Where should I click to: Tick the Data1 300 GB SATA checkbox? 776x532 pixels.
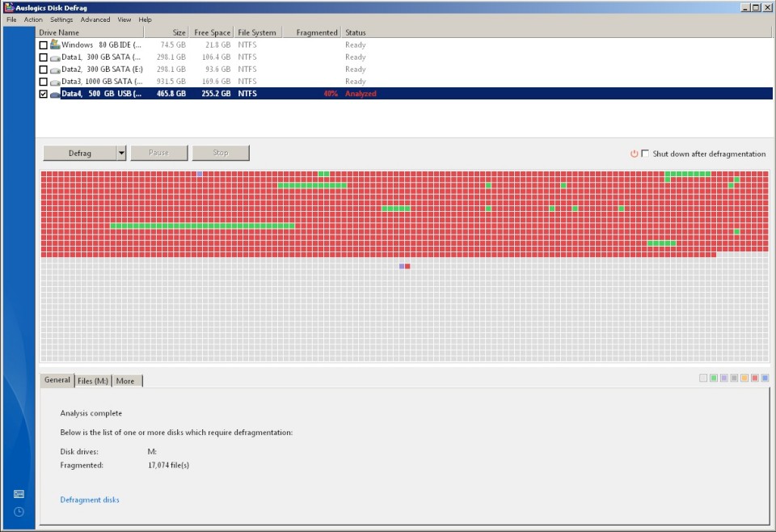(x=43, y=57)
